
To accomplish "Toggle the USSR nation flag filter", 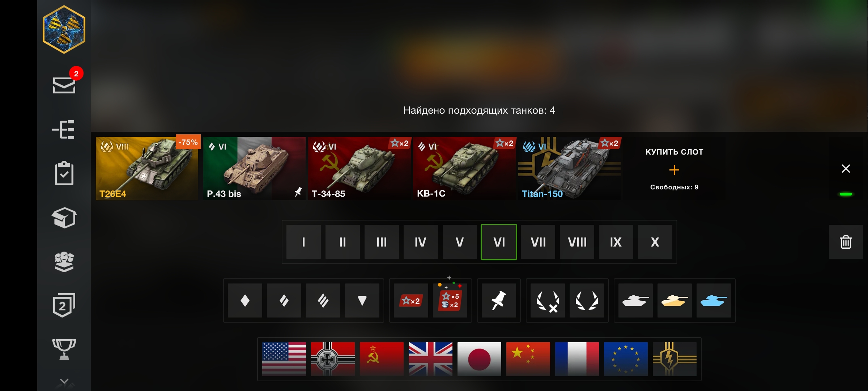I will pyautogui.click(x=382, y=359).
